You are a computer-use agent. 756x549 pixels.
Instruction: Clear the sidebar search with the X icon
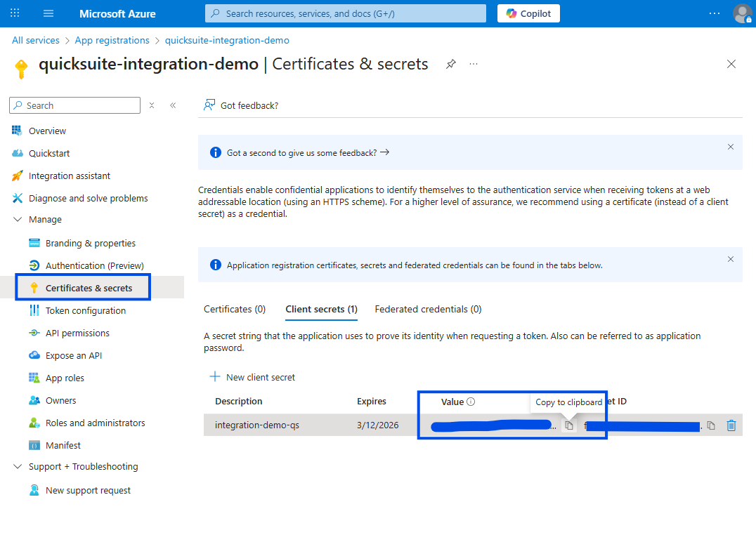(151, 105)
